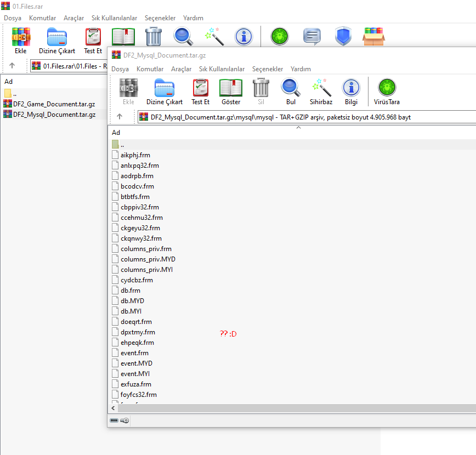Select anlxpq32.frm file
The width and height of the screenshot is (476, 455).
click(135, 166)
